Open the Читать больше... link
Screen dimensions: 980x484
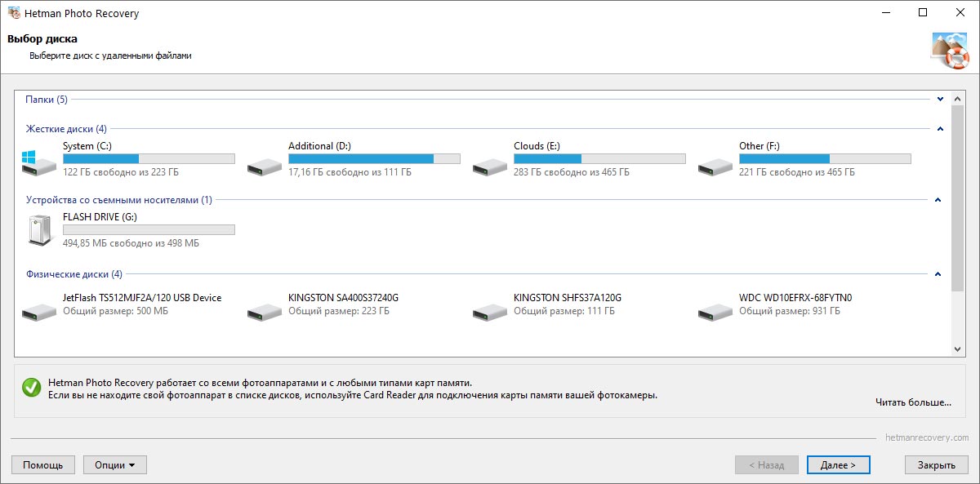pos(913,402)
